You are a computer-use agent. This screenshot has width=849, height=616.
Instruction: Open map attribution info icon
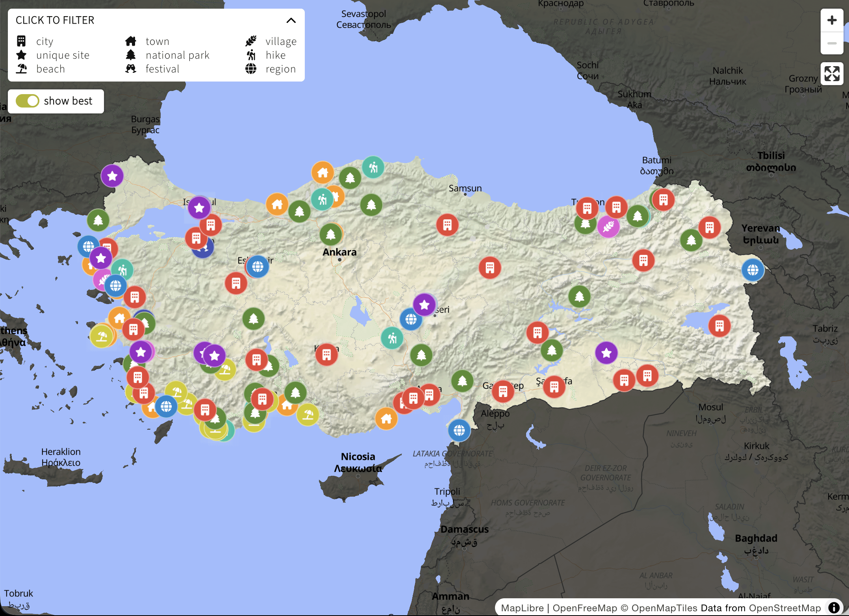point(834,608)
